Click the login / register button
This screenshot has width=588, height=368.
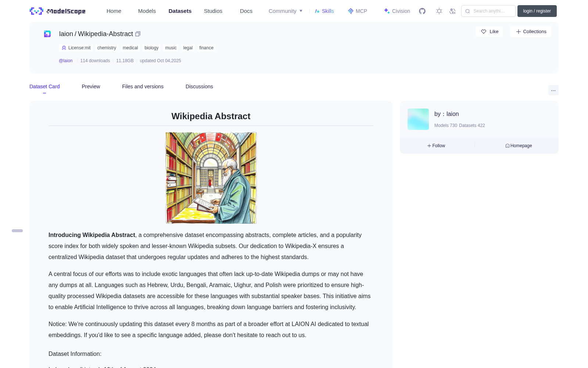tap(537, 11)
